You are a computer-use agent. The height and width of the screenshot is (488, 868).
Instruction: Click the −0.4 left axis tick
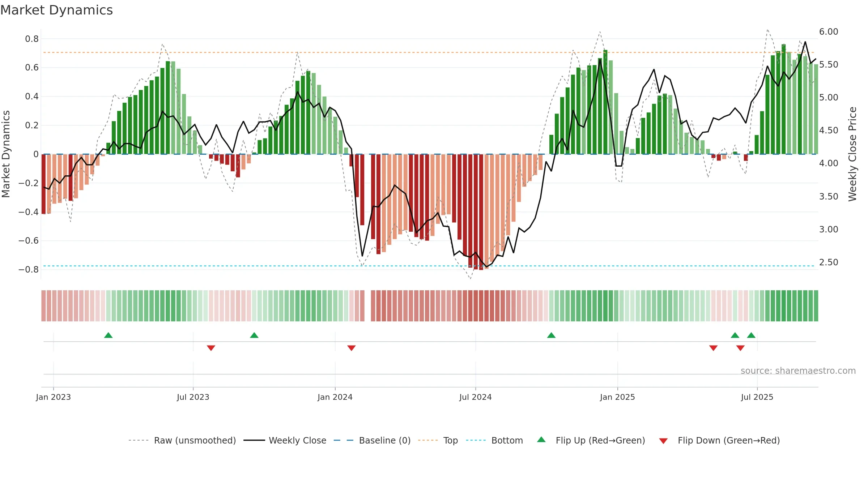coord(29,212)
